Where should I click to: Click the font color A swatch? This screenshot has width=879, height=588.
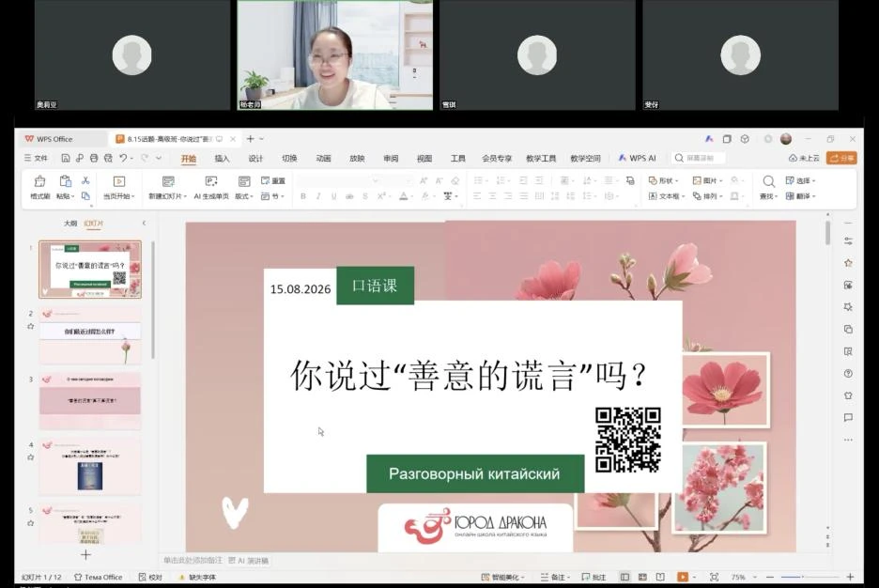[x=403, y=196]
